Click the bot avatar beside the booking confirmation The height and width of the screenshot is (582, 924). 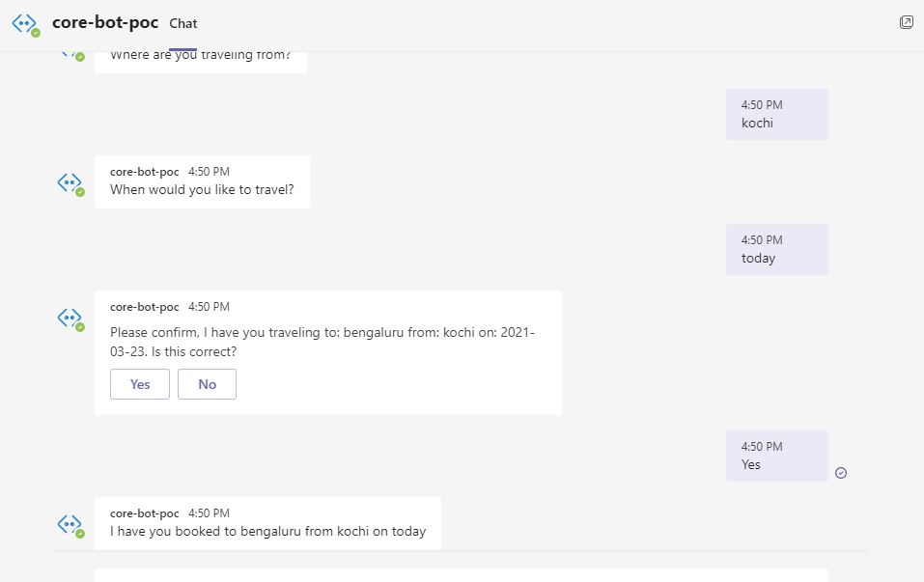(x=70, y=523)
